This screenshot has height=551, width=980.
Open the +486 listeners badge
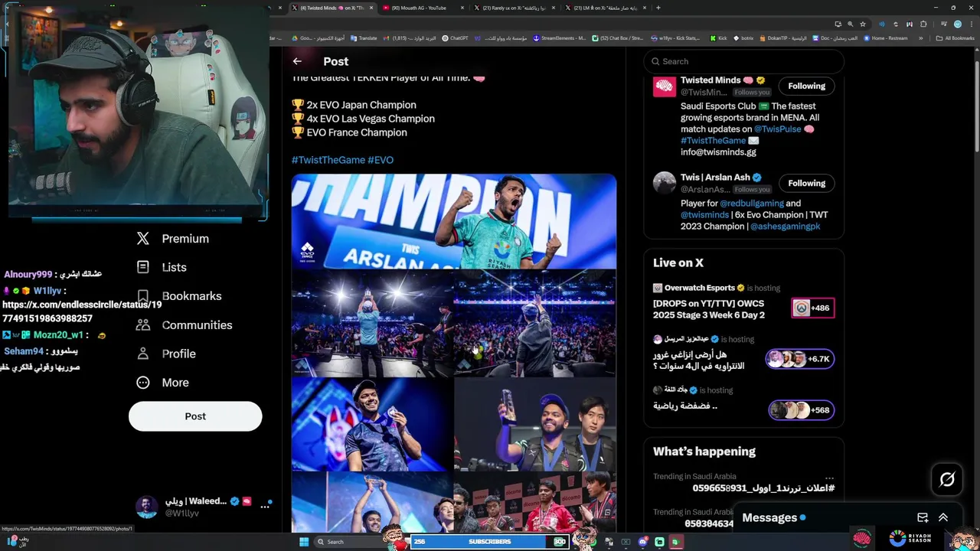(x=812, y=308)
